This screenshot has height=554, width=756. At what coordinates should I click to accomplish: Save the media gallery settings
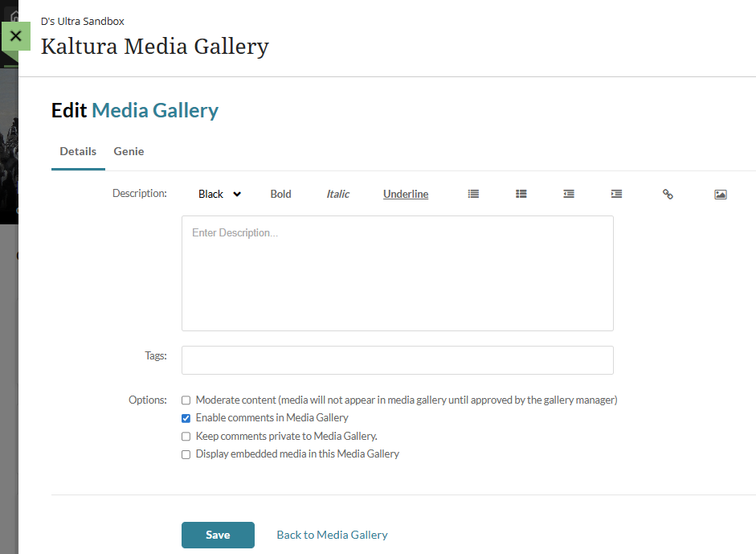218,535
